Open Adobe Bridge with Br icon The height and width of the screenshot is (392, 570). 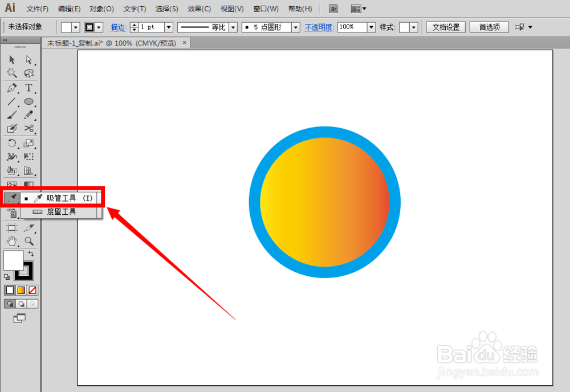pos(333,9)
